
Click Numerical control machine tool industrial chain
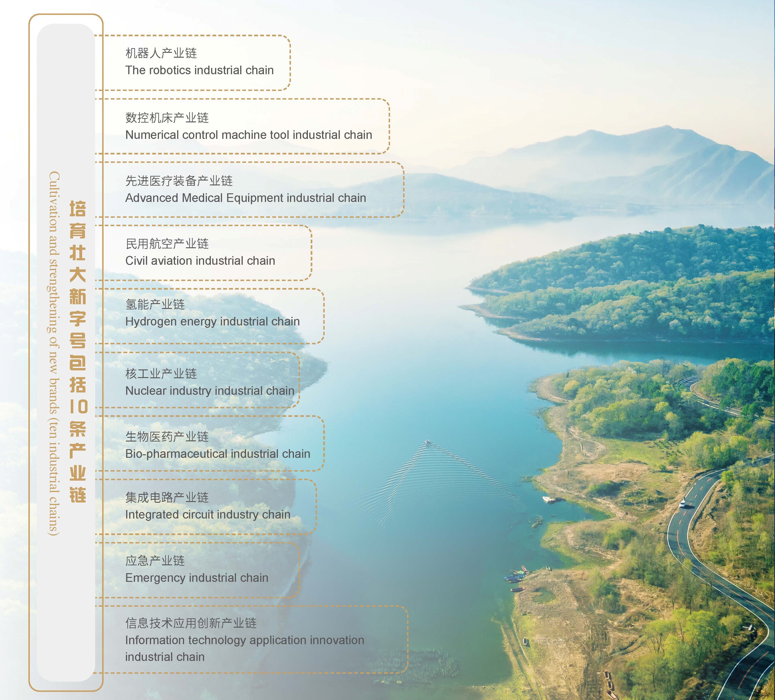(x=248, y=135)
